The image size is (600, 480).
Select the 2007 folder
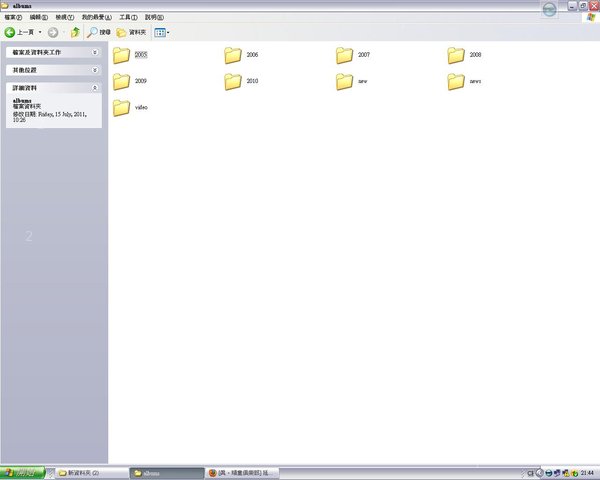point(345,55)
